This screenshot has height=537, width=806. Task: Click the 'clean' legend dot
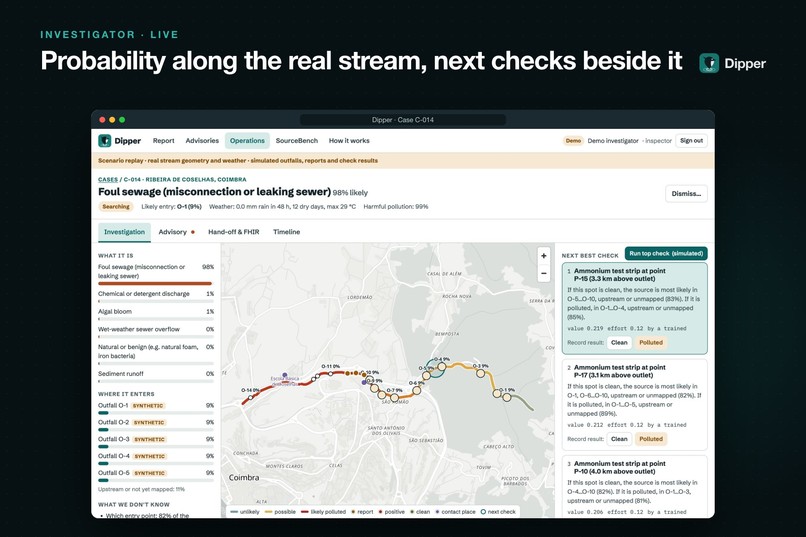point(412,512)
